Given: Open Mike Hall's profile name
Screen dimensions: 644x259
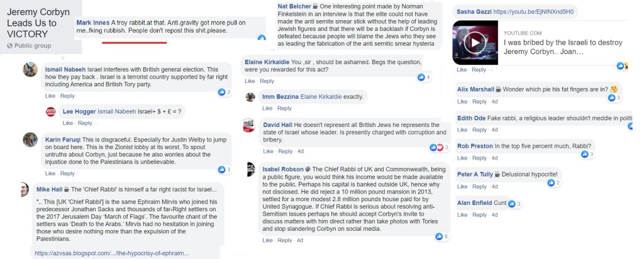Looking at the screenshot, I should (x=48, y=189).
